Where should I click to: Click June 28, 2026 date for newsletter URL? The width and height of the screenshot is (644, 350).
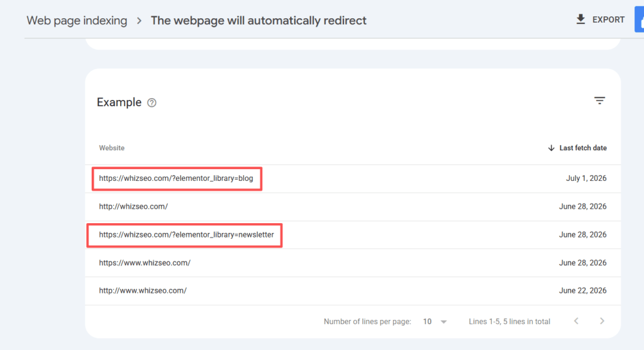[582, 235]
